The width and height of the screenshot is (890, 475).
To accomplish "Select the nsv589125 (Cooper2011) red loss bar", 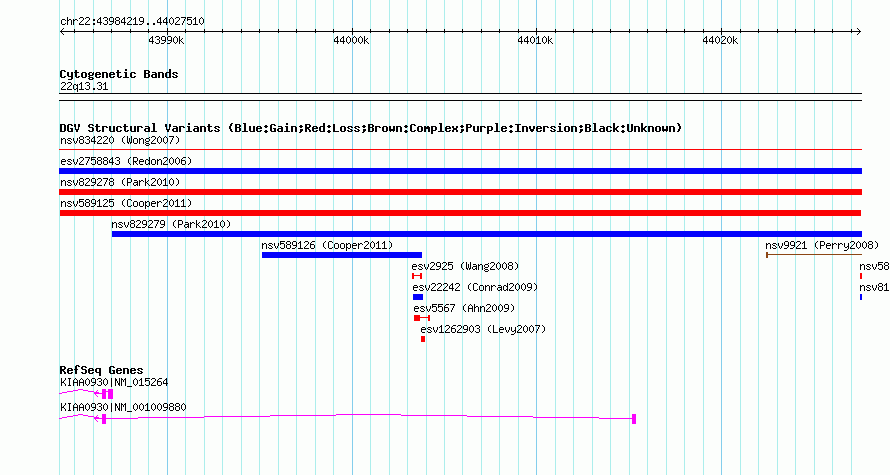I will coord(460,213).
